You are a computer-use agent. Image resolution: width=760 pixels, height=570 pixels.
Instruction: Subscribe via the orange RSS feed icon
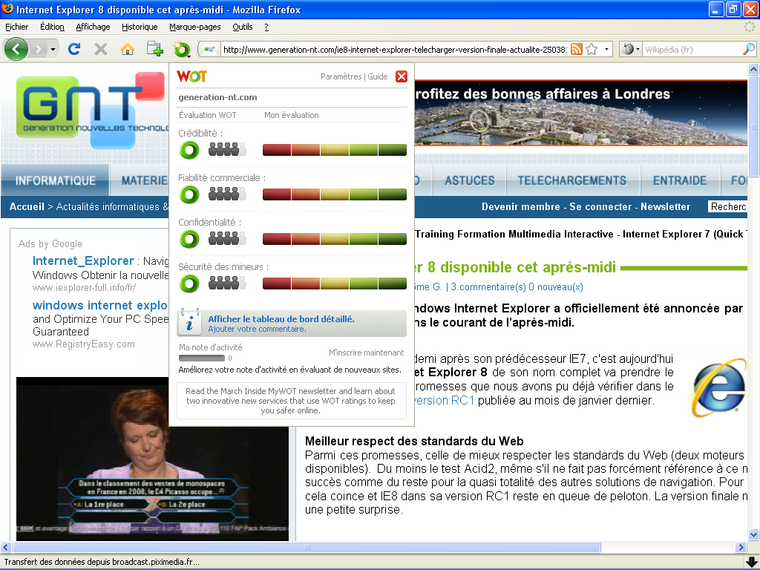pos(576,49)
